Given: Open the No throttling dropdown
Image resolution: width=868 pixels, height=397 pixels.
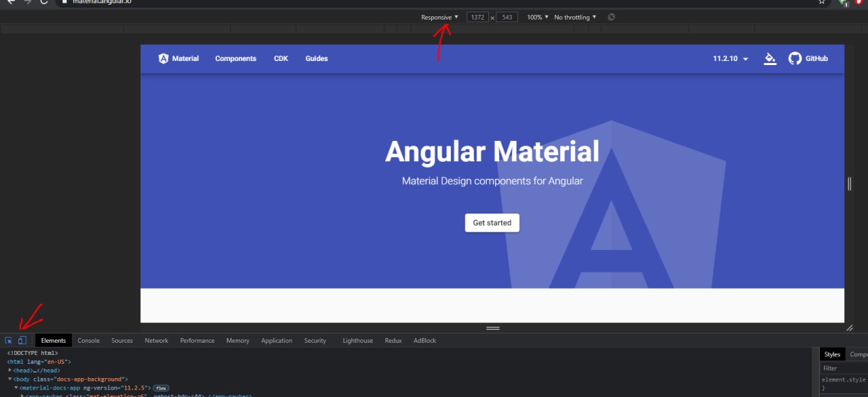Looking at the screenshot, I should [x=575, y=17].
